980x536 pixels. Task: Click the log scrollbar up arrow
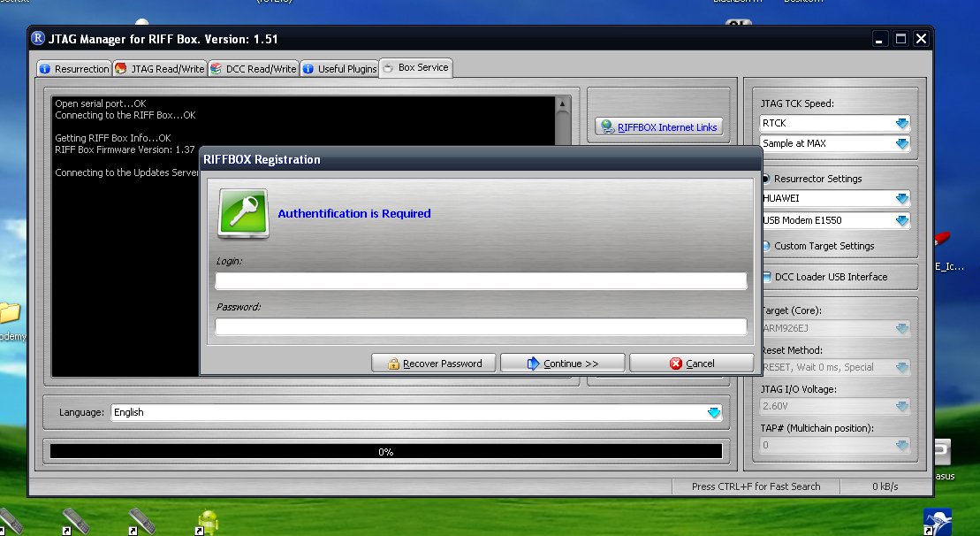(x=563, y=103)
